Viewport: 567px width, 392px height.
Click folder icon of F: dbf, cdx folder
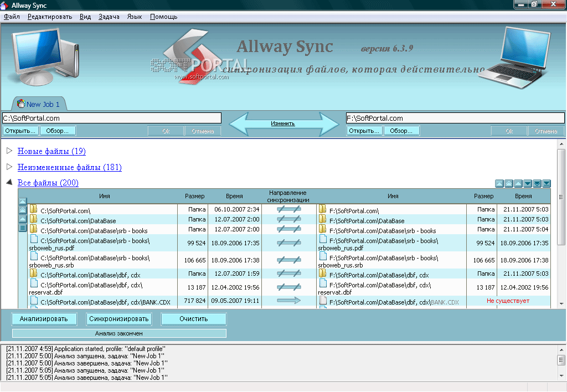point(323,274)
